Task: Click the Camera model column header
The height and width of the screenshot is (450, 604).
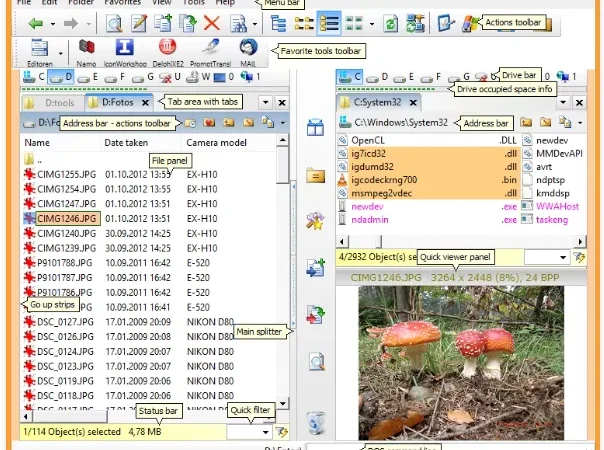Action: coord(216,143)
